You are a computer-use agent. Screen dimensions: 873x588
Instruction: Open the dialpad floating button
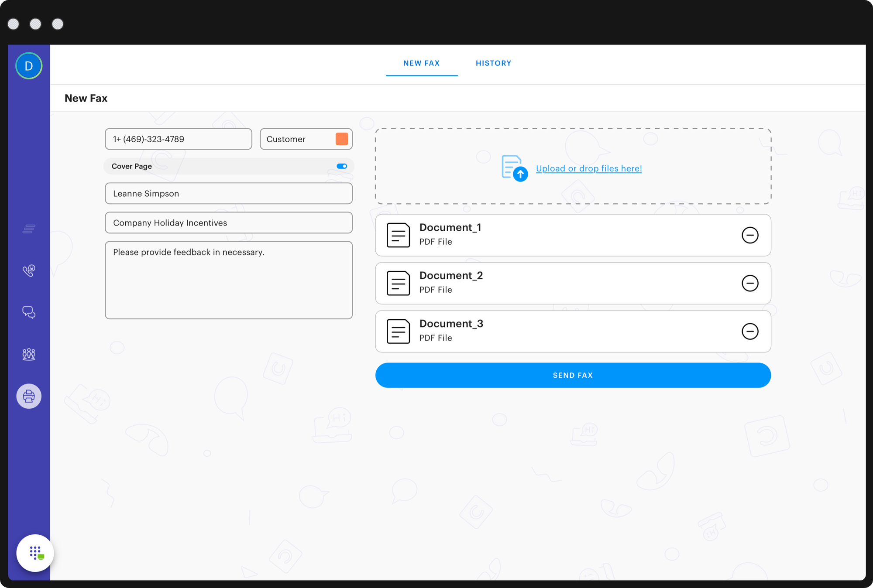point(35,553)
